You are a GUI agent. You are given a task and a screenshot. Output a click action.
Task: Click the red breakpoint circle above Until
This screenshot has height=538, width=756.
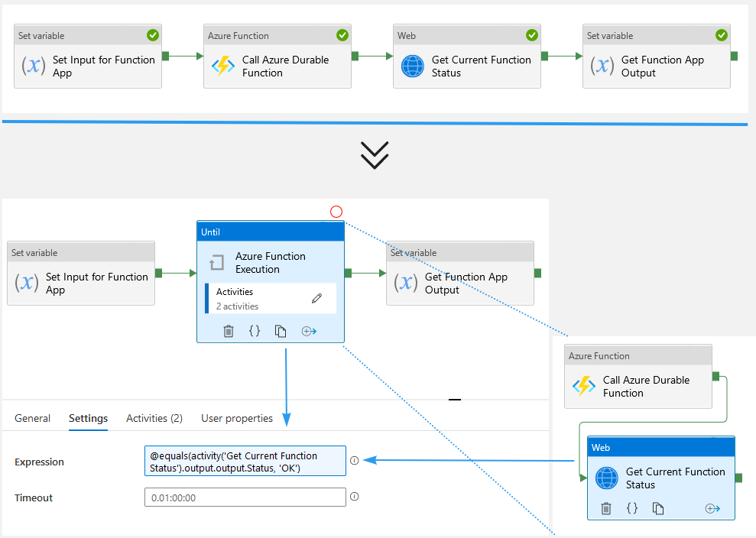336,212
